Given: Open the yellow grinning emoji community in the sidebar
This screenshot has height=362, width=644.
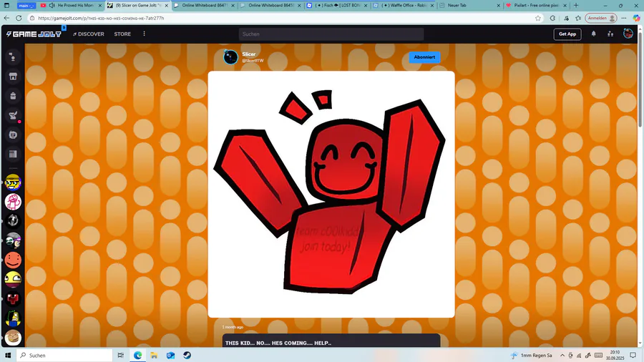Looking at the screenshot, I should tap(13, 279).
